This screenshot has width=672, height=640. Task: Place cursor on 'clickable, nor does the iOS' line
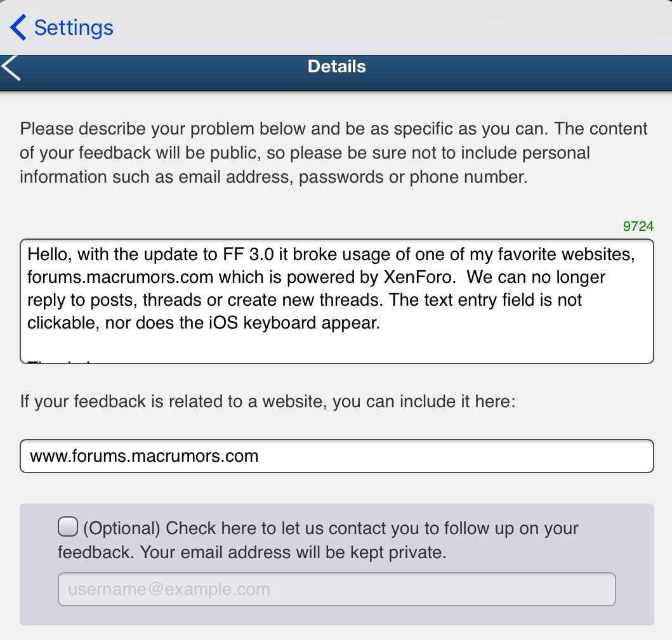(203, 323)
